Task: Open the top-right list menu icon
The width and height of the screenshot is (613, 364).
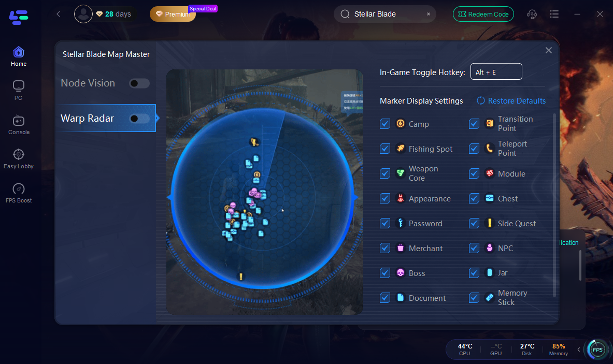Action: (554, 14)
